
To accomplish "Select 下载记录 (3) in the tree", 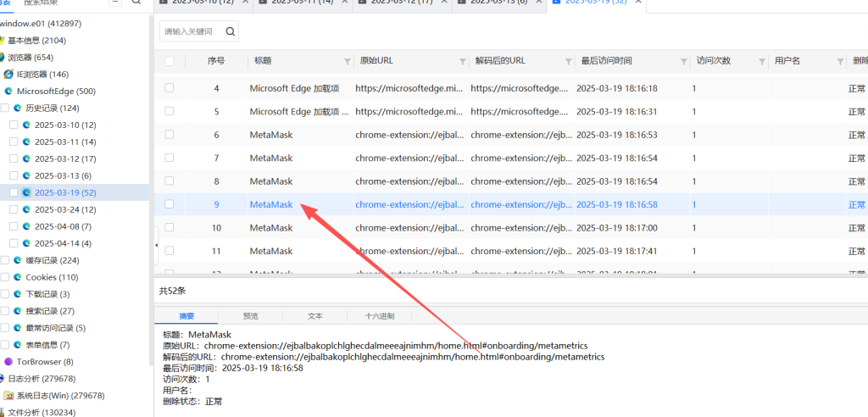I will [x=47, y=294].
